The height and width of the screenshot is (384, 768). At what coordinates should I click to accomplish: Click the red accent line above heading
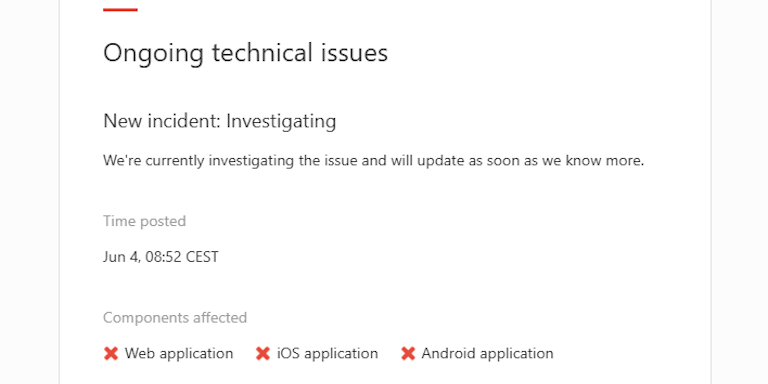tap(120, 9)
